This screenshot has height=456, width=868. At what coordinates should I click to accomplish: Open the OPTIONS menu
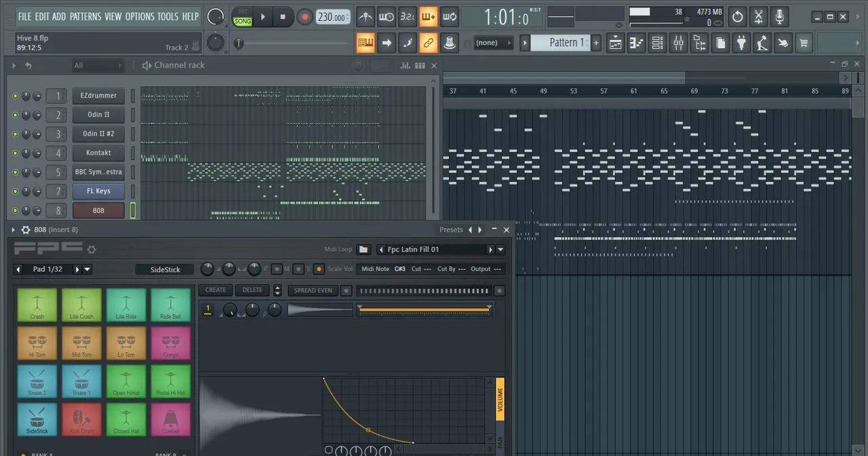(140, 16)
